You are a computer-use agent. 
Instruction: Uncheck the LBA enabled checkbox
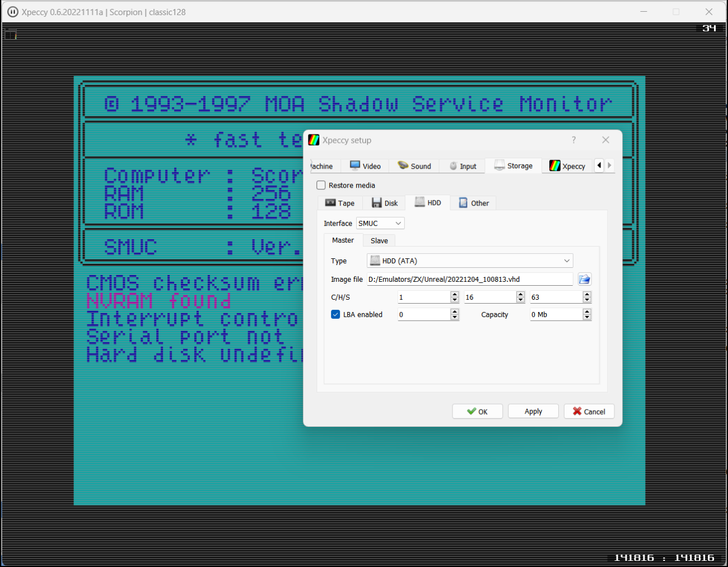pos(335,314)
